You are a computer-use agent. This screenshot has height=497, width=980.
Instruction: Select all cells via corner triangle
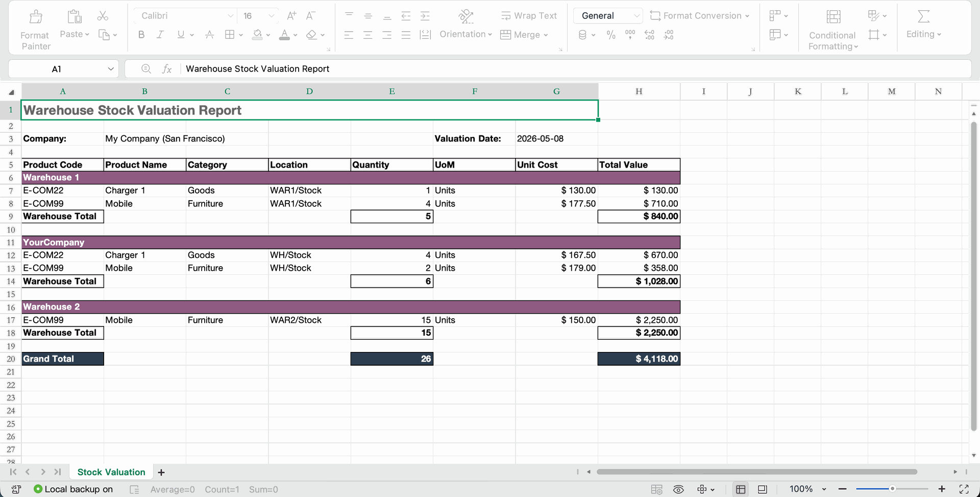pos(11,92)
